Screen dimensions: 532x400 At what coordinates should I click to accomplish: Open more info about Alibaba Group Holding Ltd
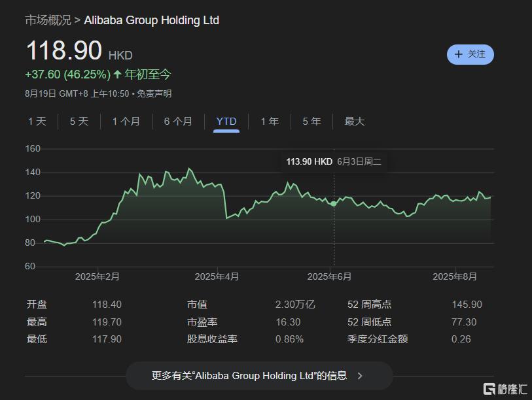click(259, 376)
